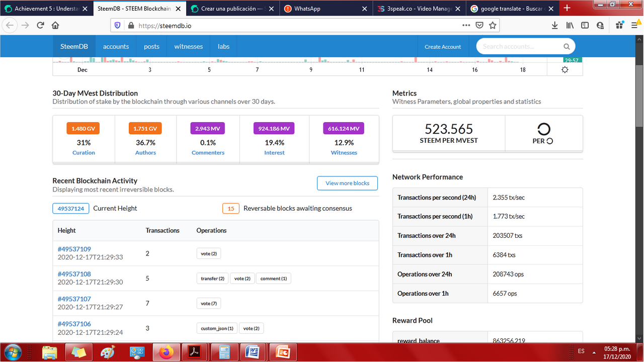Click the custom_json (1) operation tag
The height and width of the screenshot is (362, 644).
(217, 328)
